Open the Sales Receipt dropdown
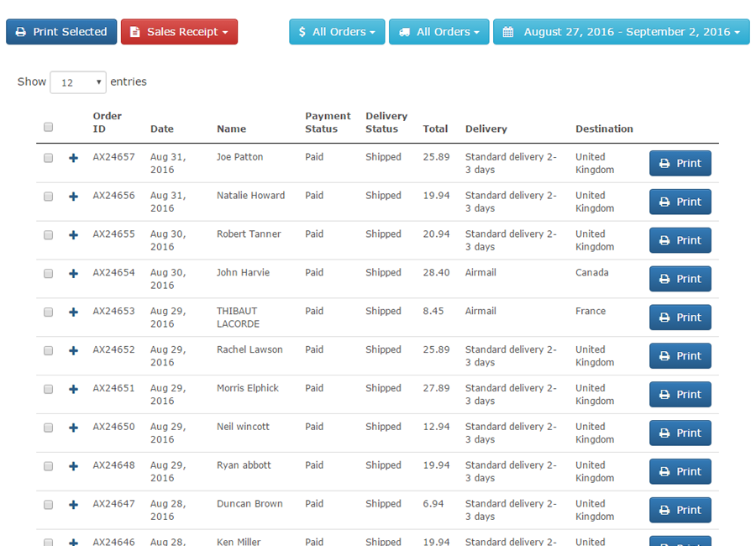Image resolution: width=756 pixels, height=546 pixels. pos(179,32)
